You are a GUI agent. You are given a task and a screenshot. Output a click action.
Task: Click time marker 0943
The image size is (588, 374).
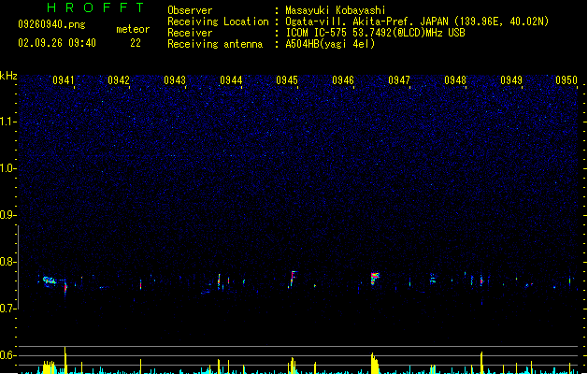(175, 80)
